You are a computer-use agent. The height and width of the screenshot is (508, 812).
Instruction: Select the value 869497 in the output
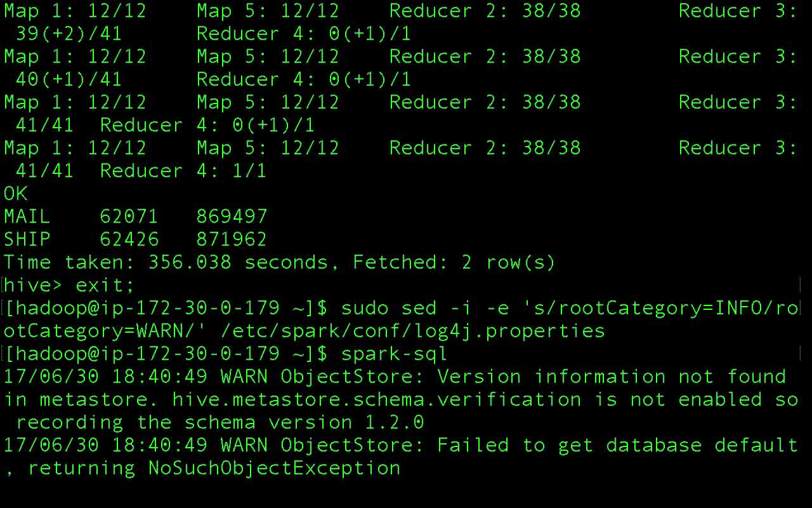pos(232,217)
